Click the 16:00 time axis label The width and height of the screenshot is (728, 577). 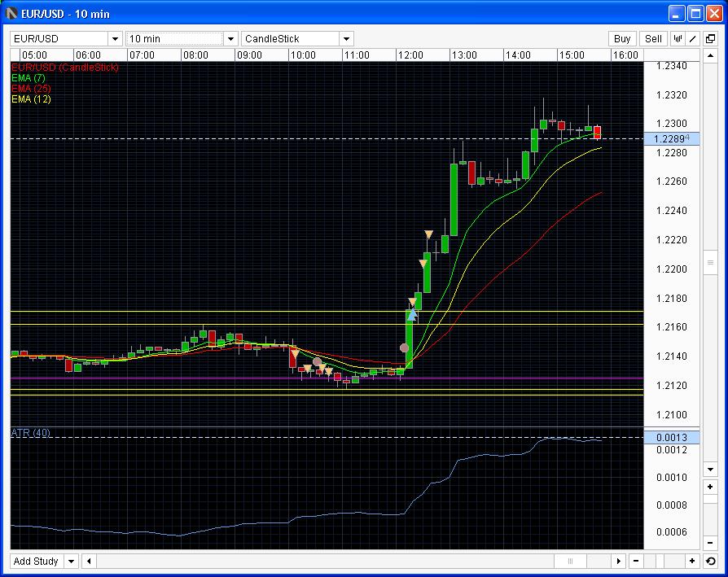[625, 55]
